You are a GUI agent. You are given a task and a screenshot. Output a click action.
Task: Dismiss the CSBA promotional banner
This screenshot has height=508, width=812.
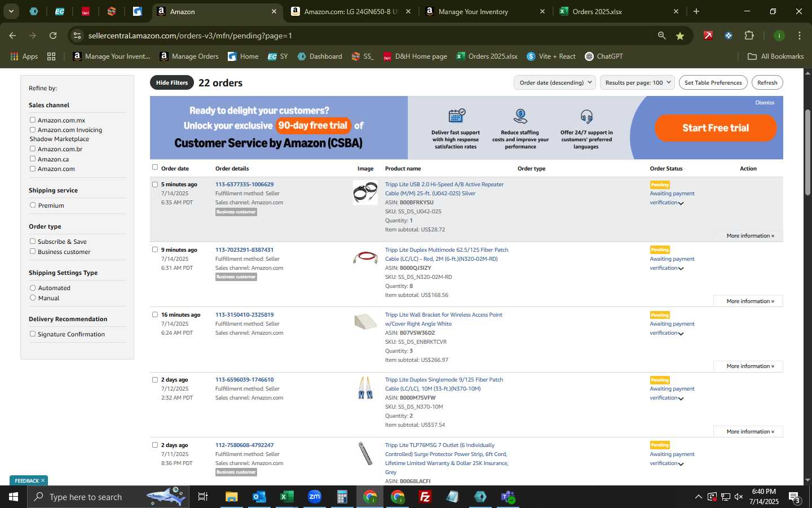(765, 103)
